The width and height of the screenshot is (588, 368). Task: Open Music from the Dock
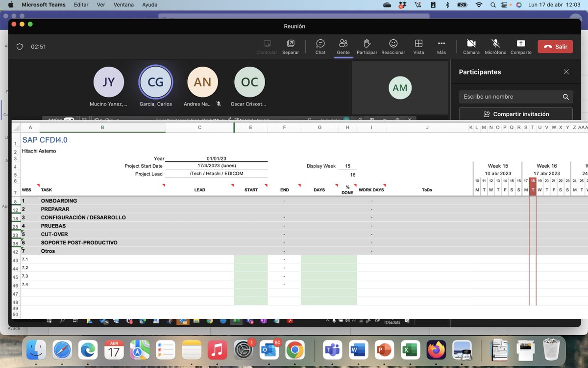218,350
